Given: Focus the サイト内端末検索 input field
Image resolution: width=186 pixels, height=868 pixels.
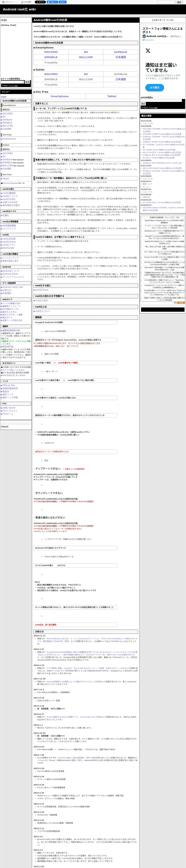Looking at the screenshot, I should (12, 82).
